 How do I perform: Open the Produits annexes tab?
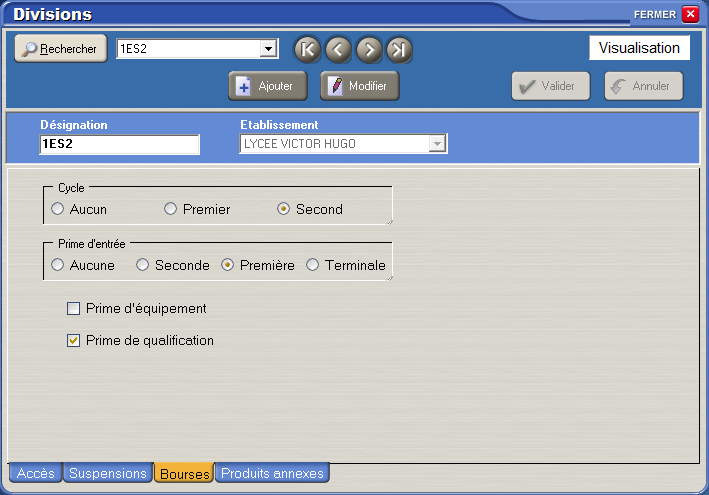[272, 473]
